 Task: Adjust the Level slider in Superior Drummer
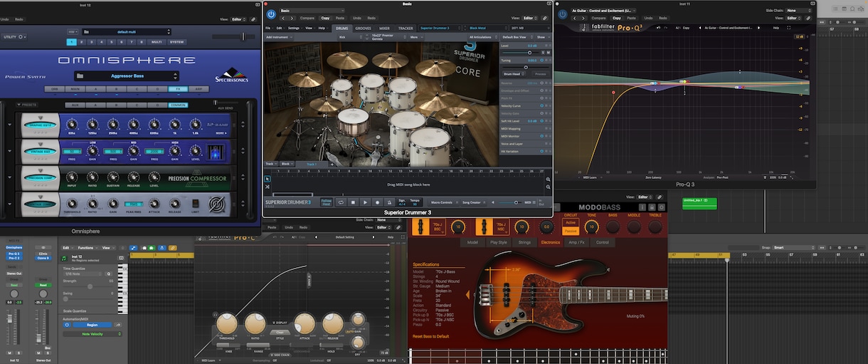pos(519,53)
